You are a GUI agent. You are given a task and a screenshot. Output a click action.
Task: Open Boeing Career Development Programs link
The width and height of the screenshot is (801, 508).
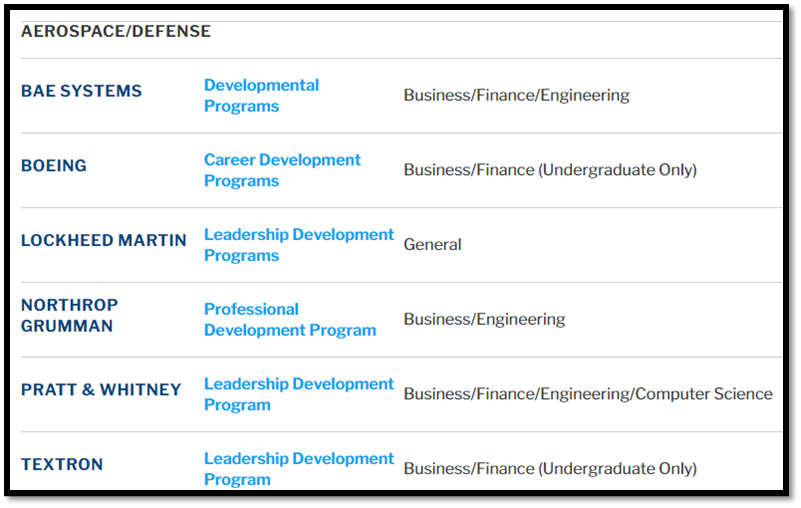pyautogui.click(x=282, y=170)
